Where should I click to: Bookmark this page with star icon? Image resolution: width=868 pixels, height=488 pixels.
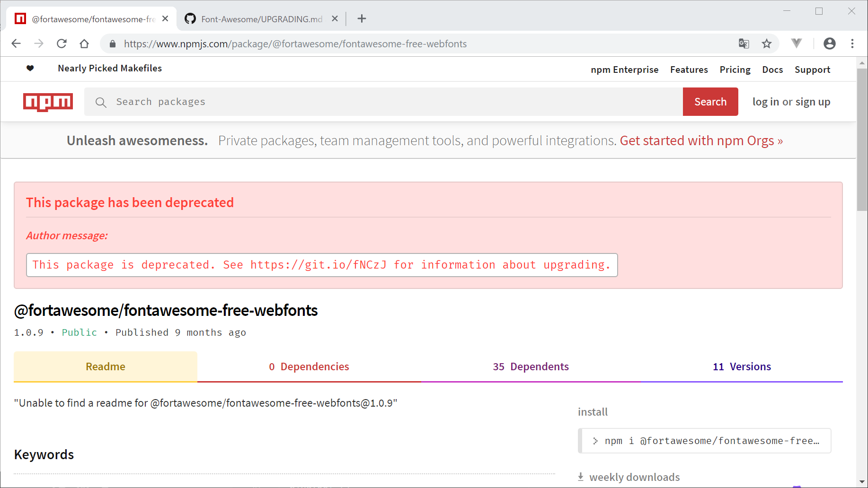click(766, 44)
